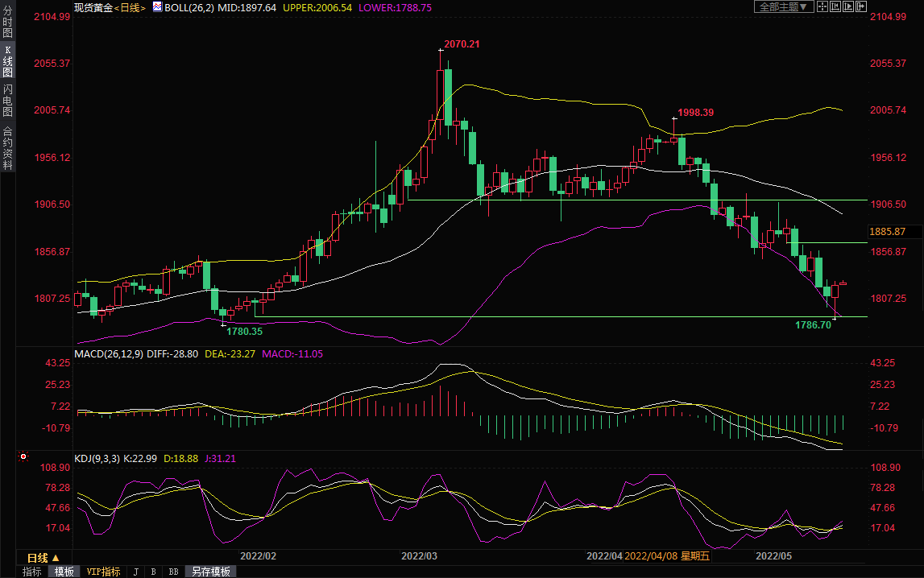The image size is (924, 578).
Task: Show the 合约资料 contract info tab
Action: point(7,148)
